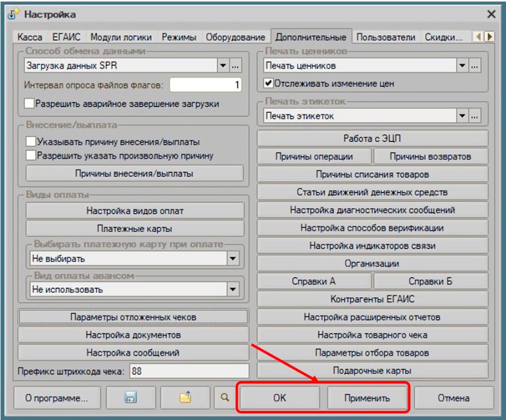This screenshot has height=420, width=506.
Task: Select the Оборудование tab
Action: tap(236, 37)
